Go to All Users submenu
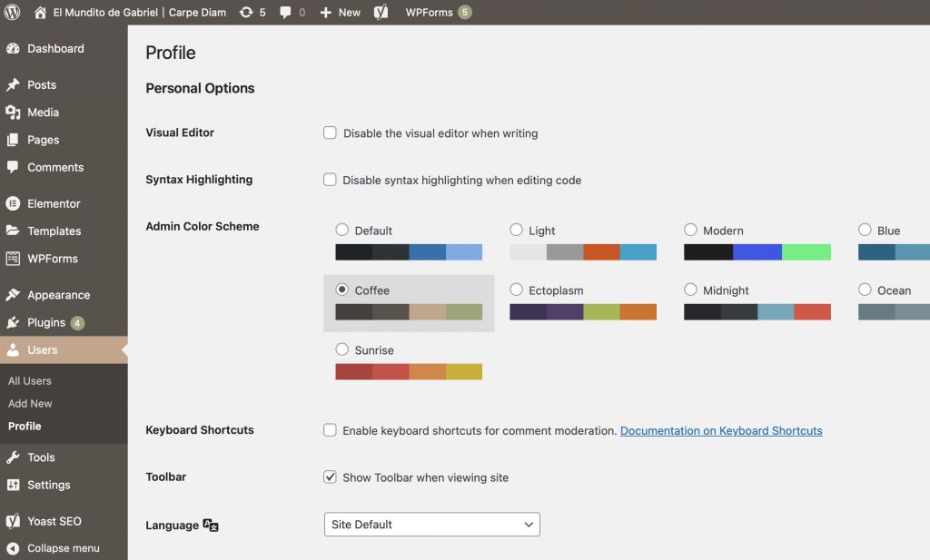The width and height of the screenshot is (930, 560). pos(30,381)
